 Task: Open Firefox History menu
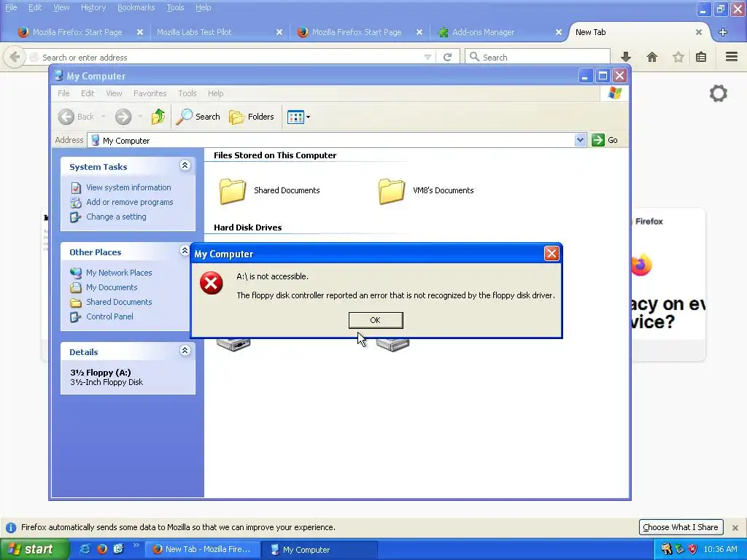(93, 7)
